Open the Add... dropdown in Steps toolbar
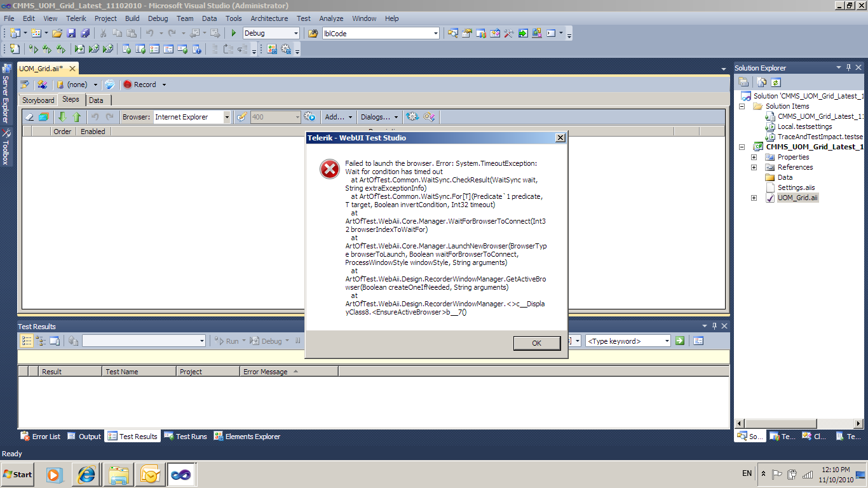The width and height of the screenshot is (868, 488). coord(338,117)
